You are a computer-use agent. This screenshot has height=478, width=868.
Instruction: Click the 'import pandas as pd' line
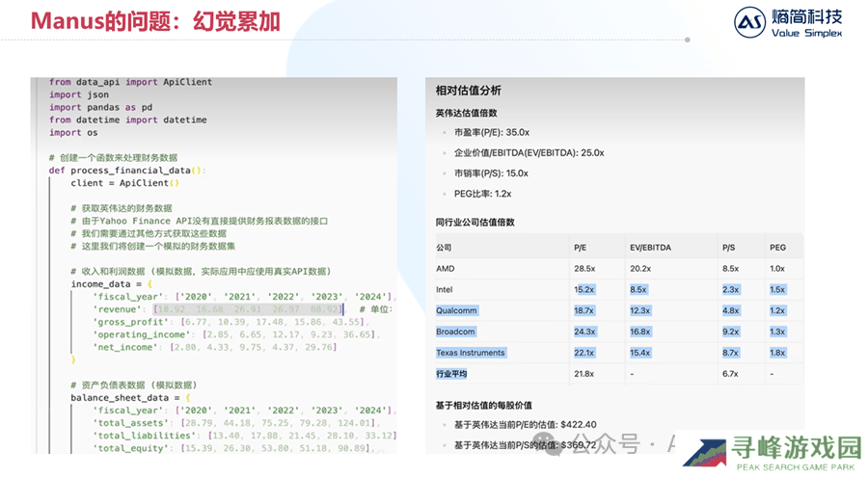point(100,107)
